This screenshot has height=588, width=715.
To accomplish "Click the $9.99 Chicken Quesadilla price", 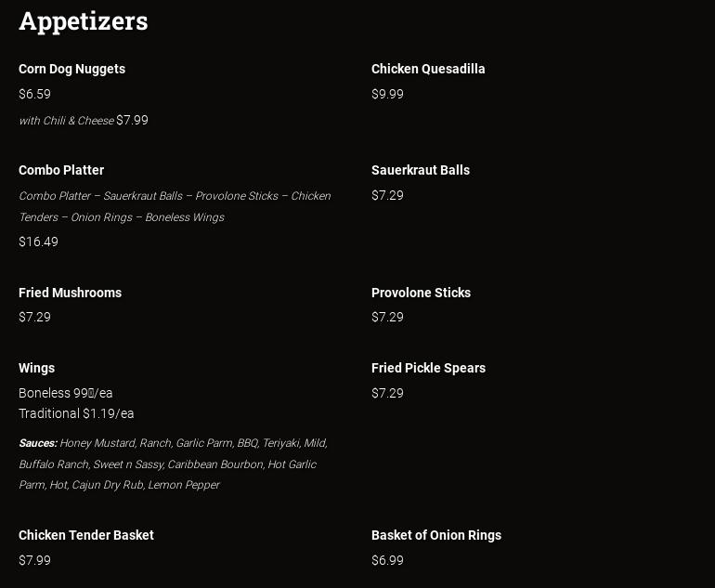I will (x=387, y=95).
